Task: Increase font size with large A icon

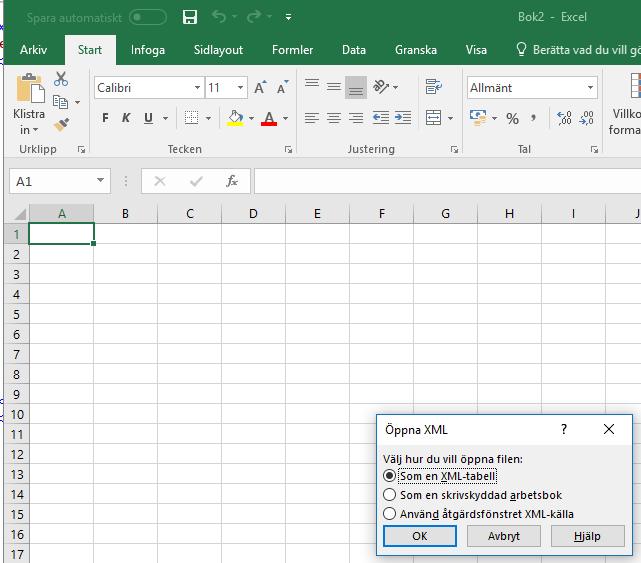Action: pos(260,87)
